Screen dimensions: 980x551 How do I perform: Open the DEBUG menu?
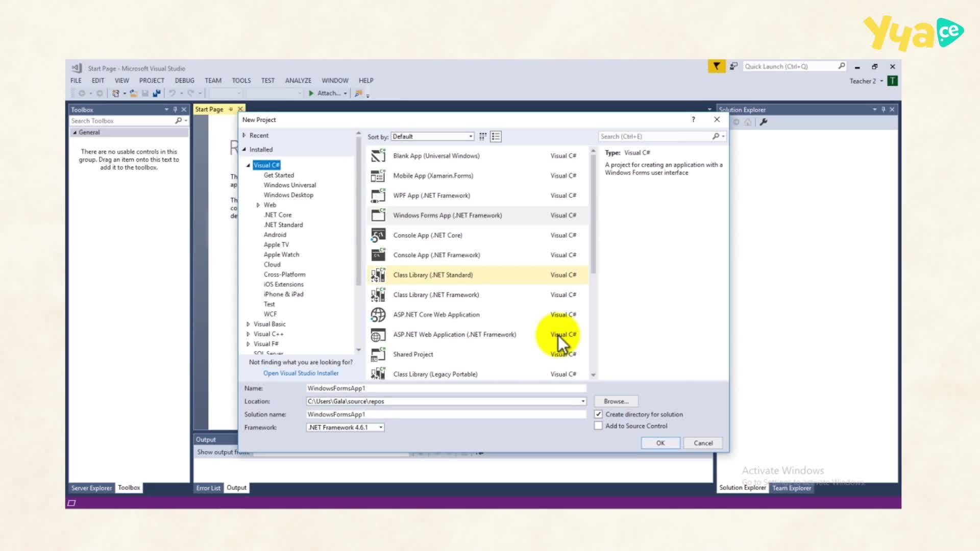(185, 81)
